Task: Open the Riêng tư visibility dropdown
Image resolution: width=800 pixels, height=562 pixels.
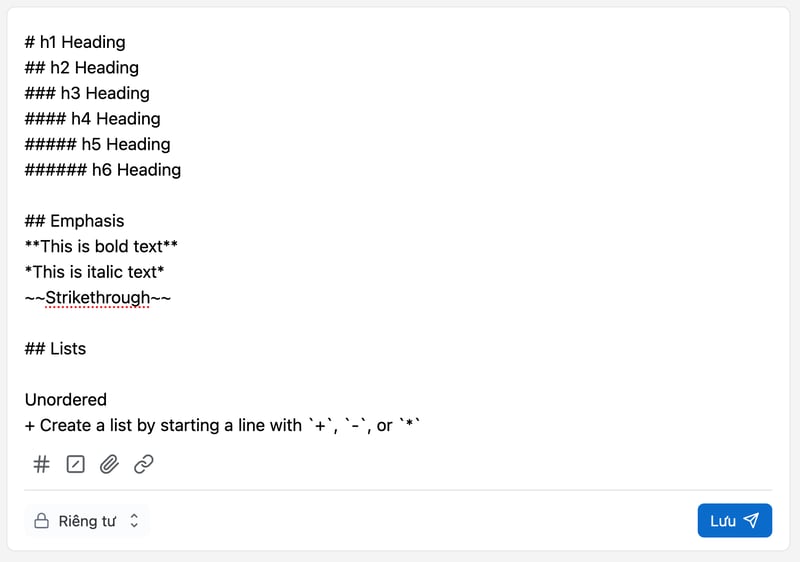Action: [x=87, y=521]
